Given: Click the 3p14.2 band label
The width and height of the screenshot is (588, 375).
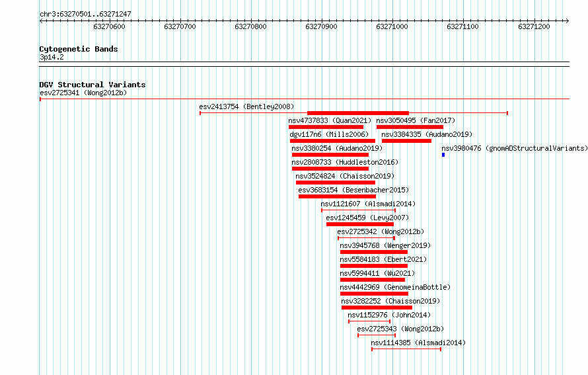Looking at the screenshot, I should click(x=52, y=57).
